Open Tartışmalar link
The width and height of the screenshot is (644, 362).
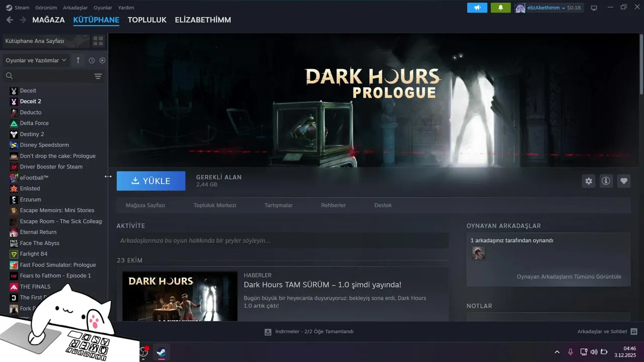[278, 205]
